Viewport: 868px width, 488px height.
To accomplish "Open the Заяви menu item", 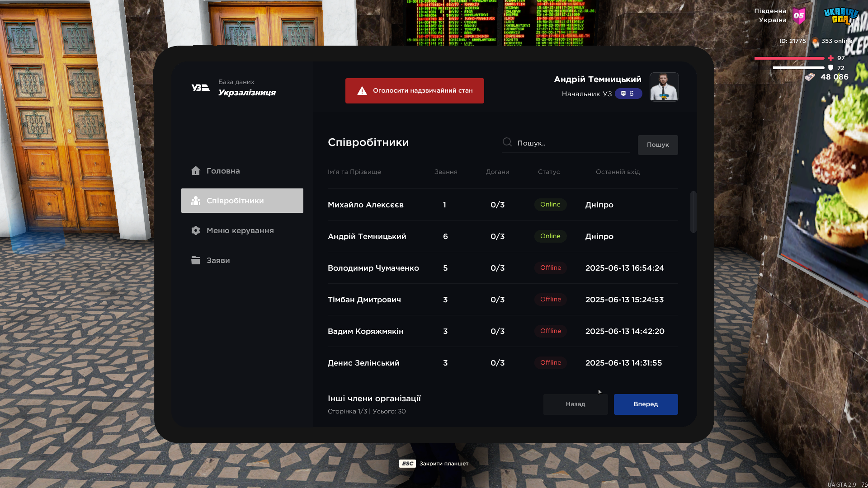I will point(218,260).
